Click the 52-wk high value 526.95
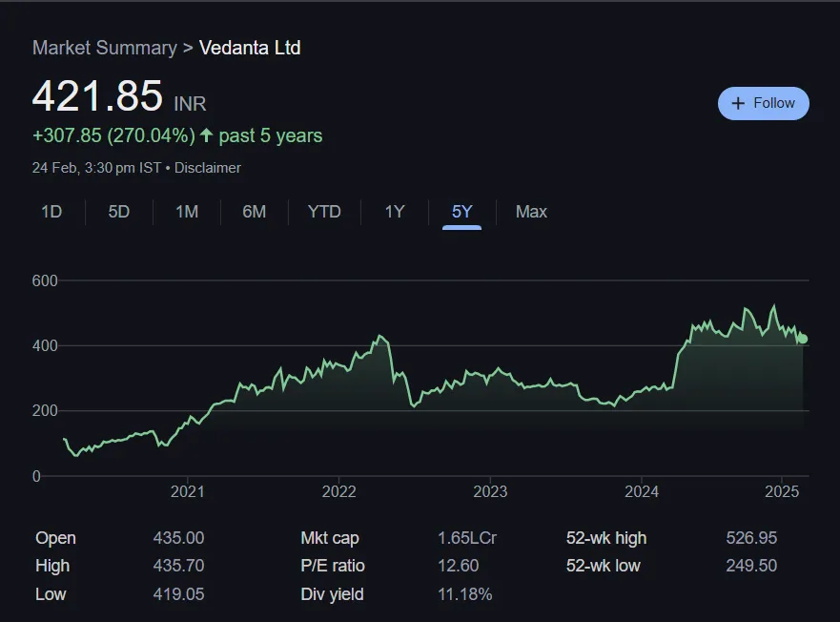The image size is (840, 622). [751, 538]
